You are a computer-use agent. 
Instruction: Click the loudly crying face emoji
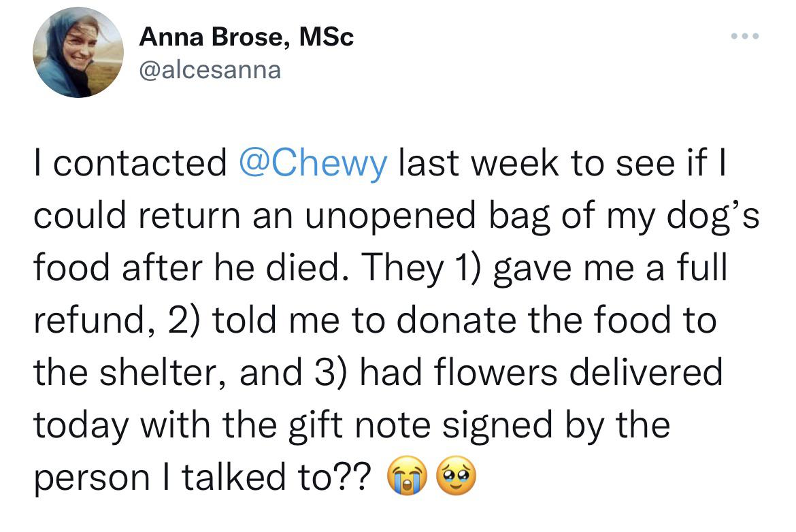click(408, 476)
